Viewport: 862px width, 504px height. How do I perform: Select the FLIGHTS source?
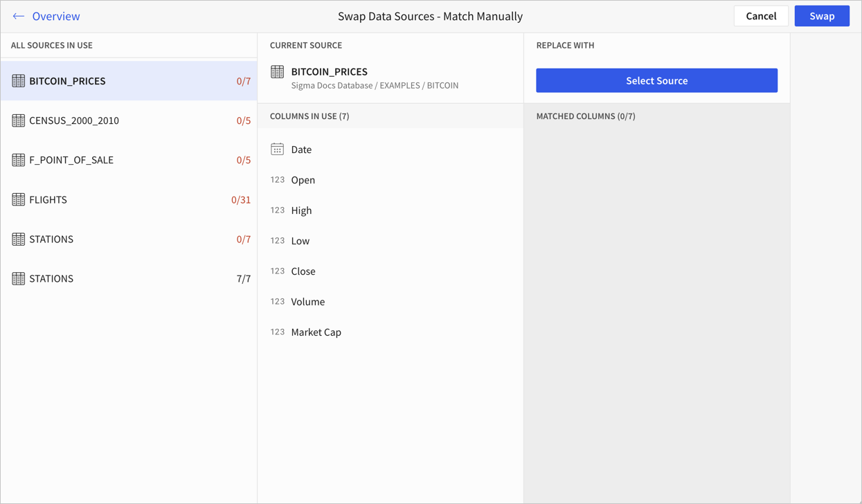click(129, 199)
